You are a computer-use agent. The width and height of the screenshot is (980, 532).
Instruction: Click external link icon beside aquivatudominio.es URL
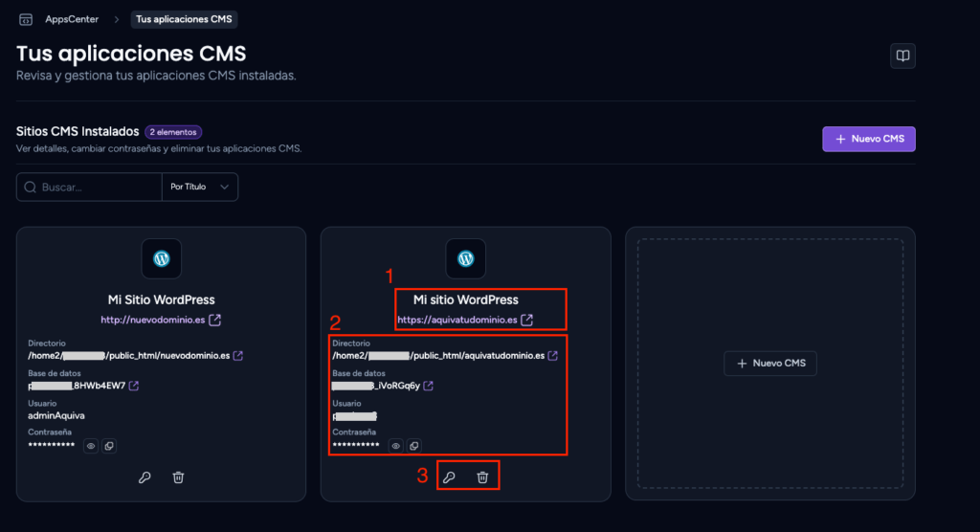click(527, 321)
